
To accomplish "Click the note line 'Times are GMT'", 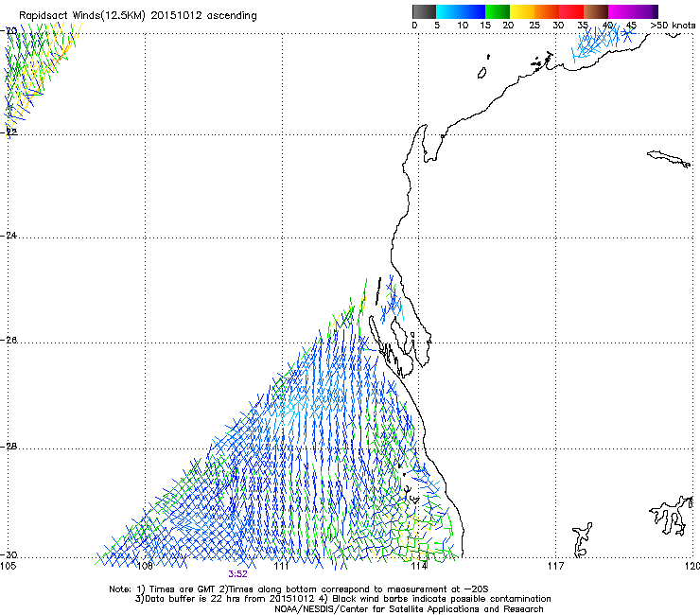I will tap(182, 589).
